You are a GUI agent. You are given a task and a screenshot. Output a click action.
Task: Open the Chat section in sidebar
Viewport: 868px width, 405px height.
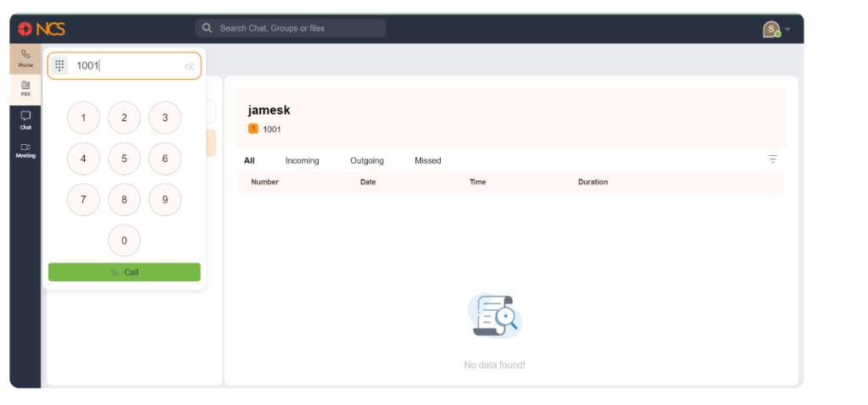coord(25,120)
